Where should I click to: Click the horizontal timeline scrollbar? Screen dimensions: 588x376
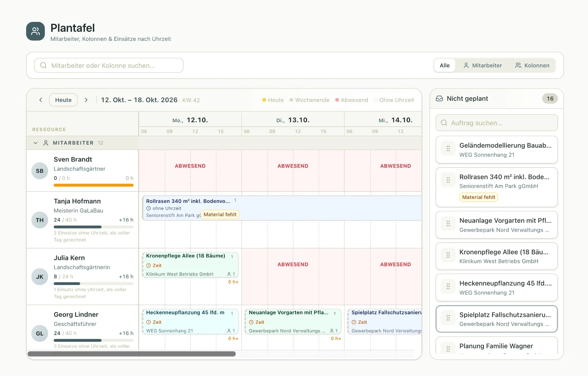click(x=132, y=354)
